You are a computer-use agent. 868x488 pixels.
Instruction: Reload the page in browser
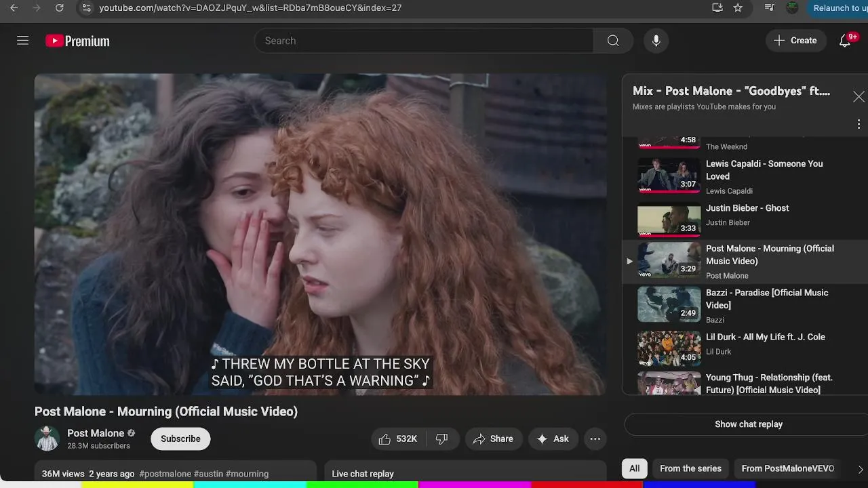(x=59, y=8)
